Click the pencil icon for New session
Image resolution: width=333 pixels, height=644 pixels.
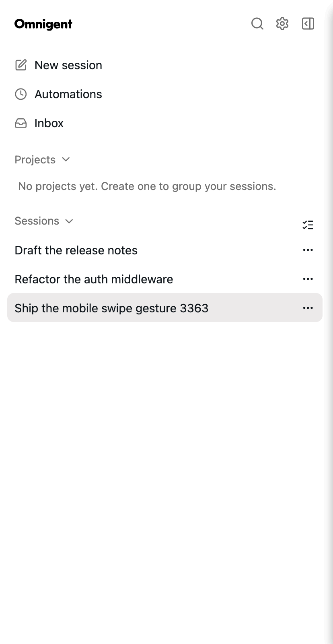pyautogui.click(x=21, y=65)
